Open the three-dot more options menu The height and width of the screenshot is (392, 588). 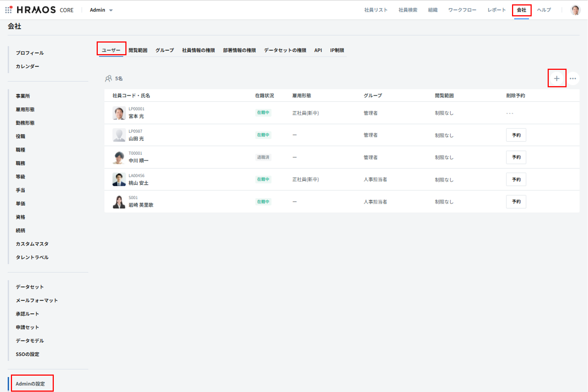pos(573,79)
